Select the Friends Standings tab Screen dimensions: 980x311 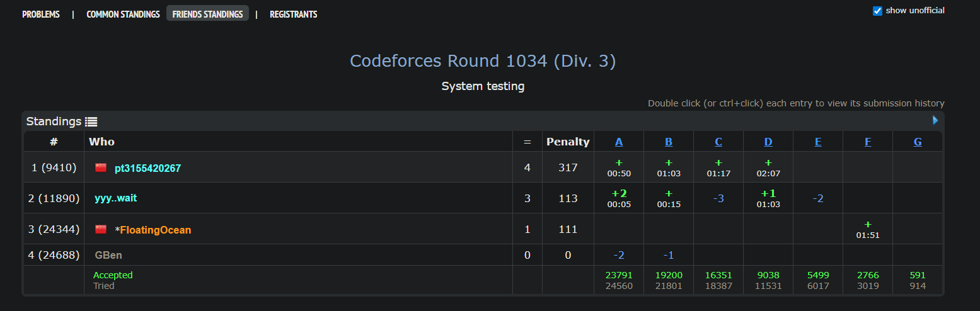click(x=207, y=14)
